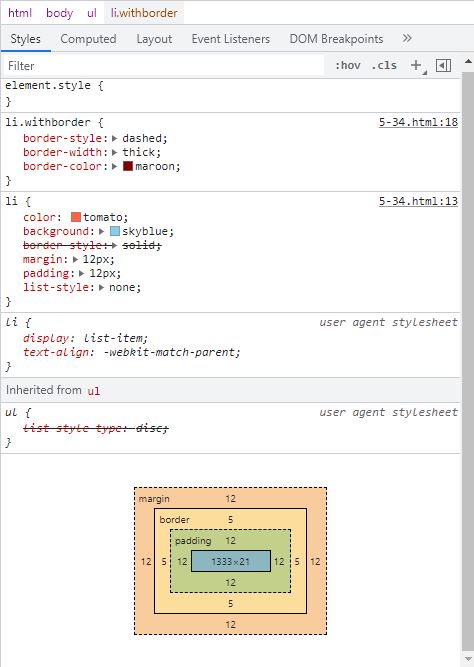Expand the border-color maroon shorthand
The image size is (474, 667).
click(114, 166)
